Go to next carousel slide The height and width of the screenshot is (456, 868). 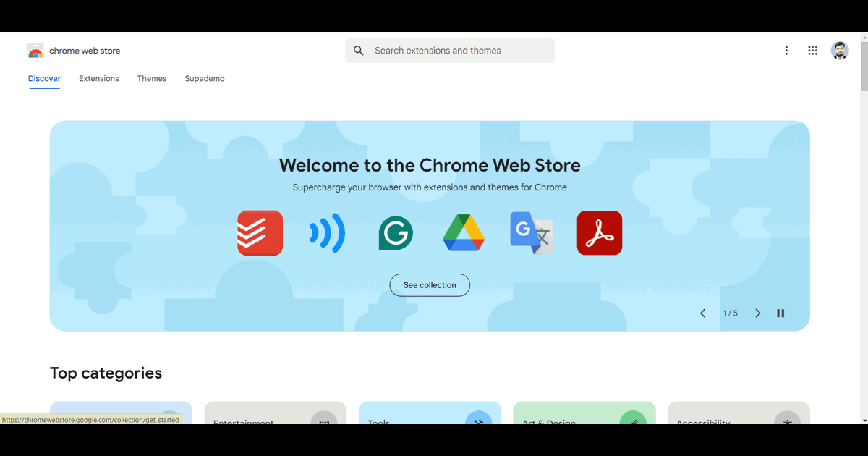point(758,313)
